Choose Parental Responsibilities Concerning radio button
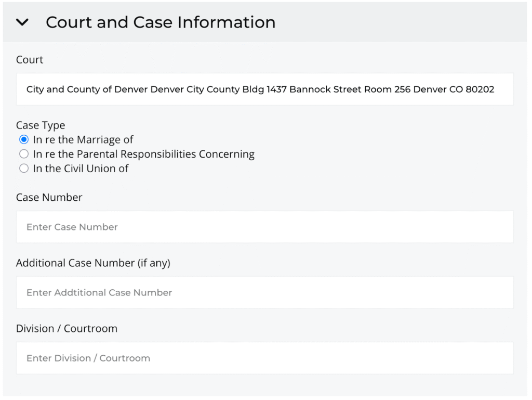The image size is (532, 400). (x=24, y=154)
